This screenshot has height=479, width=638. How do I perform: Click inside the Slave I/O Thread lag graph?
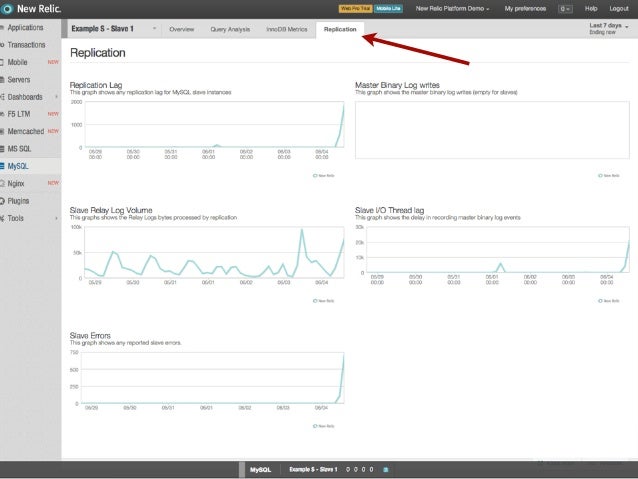(498, 250)
